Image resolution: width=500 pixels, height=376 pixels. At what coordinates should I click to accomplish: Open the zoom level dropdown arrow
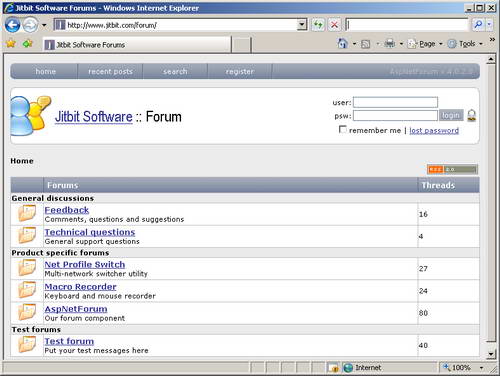click(481, 368)
